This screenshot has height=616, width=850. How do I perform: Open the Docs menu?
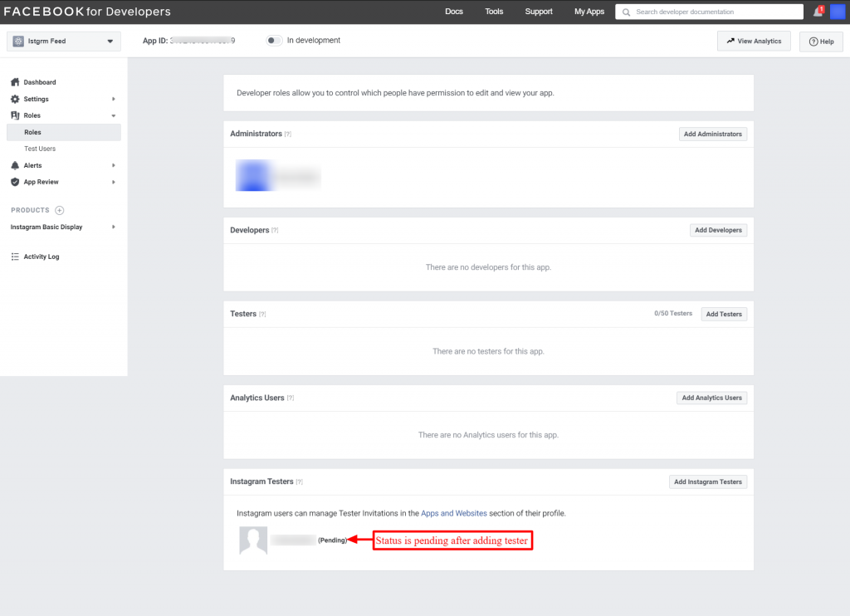pyautogui.click(x=454, y=12)
